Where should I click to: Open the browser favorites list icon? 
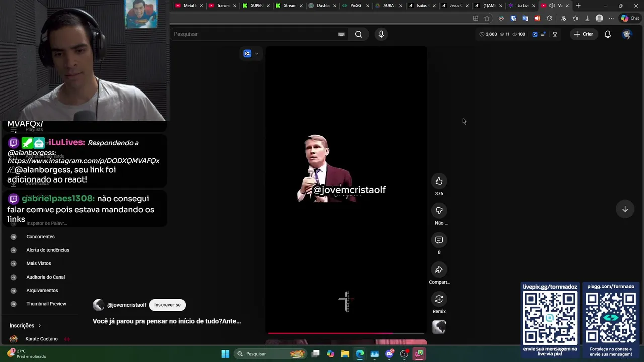pyautogui.click(x=575, y=18)
